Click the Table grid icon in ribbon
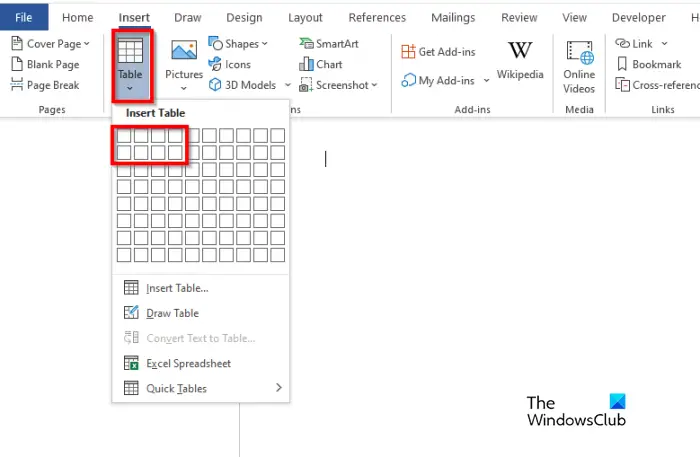Viewport: 700px width, 457px height. coord(130,50)
